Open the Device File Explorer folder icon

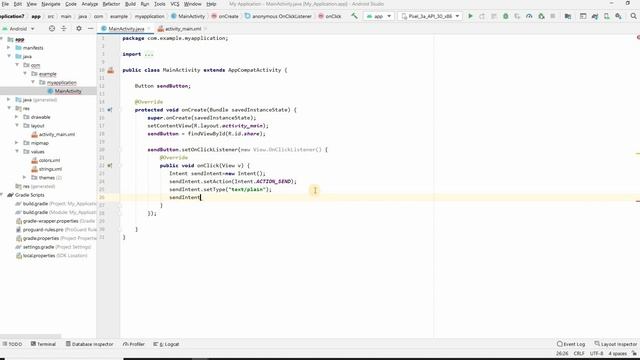[568, 16]
